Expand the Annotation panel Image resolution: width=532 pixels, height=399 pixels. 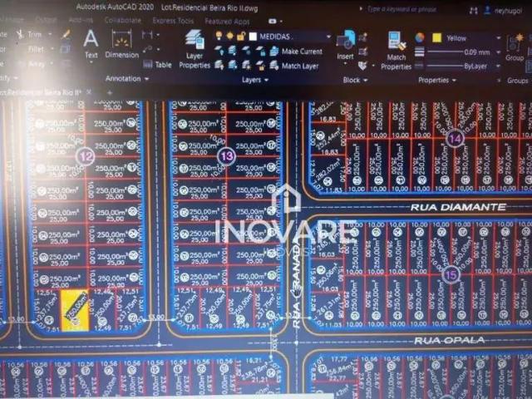[x=127, y=79]
